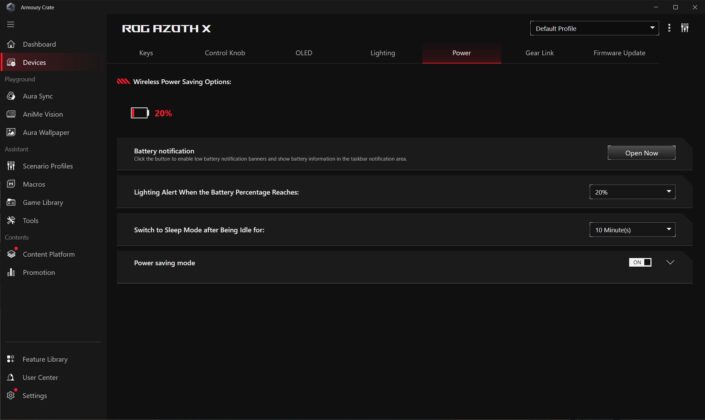Switch to the Lighting tab
The width and height of the screenshot is (705, 420).
(x=383, y=53)
